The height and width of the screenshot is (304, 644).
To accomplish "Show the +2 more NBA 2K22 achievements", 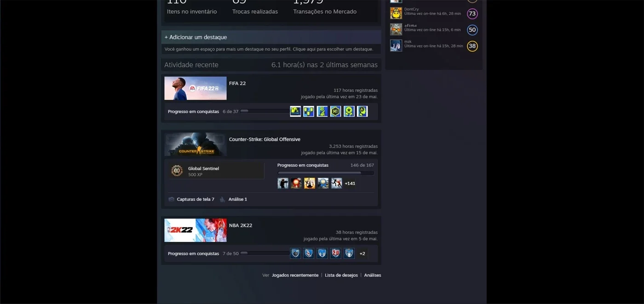I will coord(362,253).
